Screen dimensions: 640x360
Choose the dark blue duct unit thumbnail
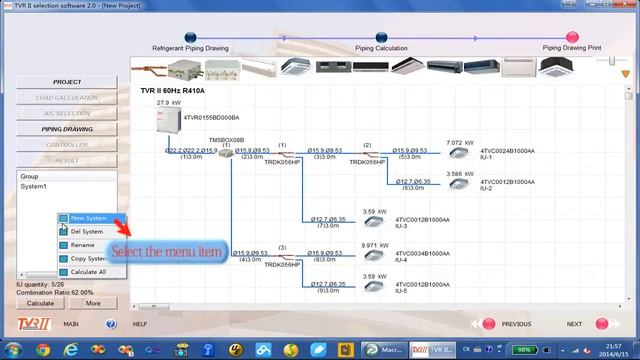point(482,67)
